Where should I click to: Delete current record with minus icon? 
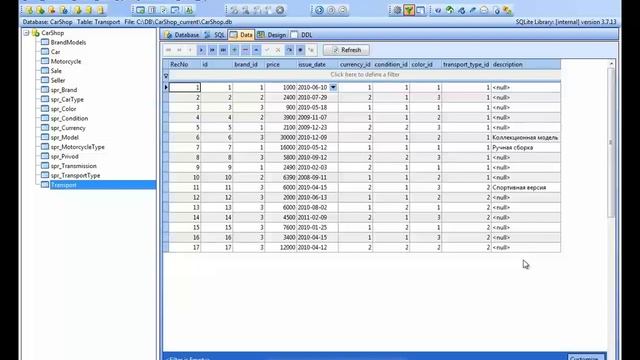pyautogui.click(x=245, y=50)
